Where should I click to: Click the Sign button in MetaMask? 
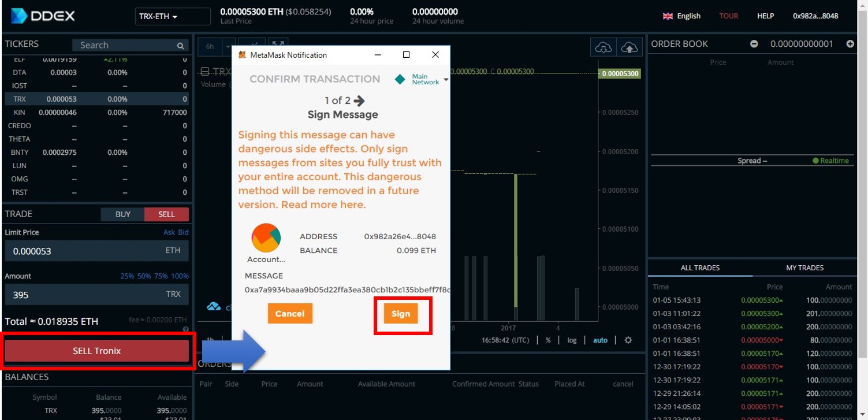click(400, 314)
